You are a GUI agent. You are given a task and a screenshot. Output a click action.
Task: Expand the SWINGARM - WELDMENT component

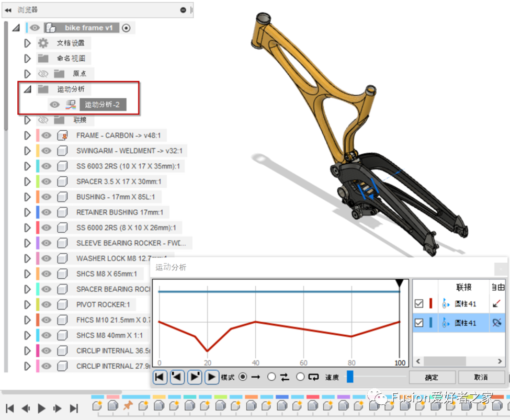[28, 151]
